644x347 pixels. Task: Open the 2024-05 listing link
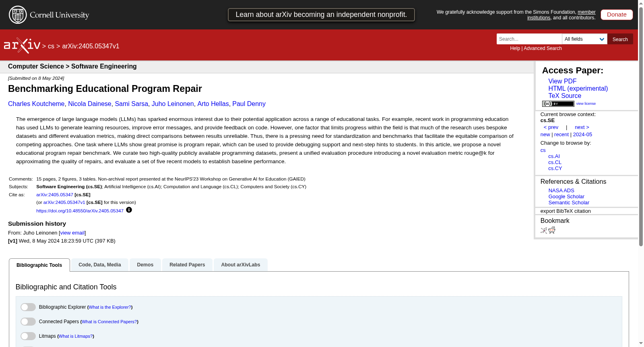point(582,135)
